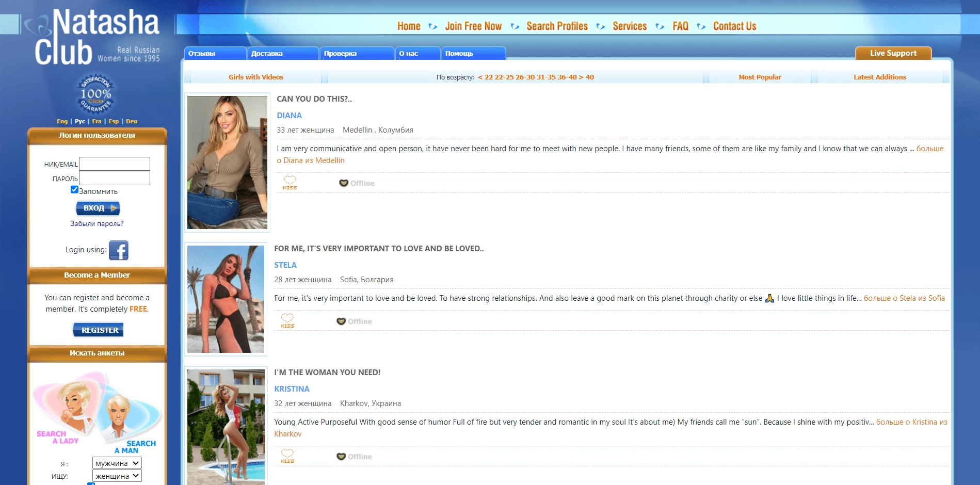Show Girls with Videos
The width and height of the screenshot is (980, 485).
pos(256,77)
